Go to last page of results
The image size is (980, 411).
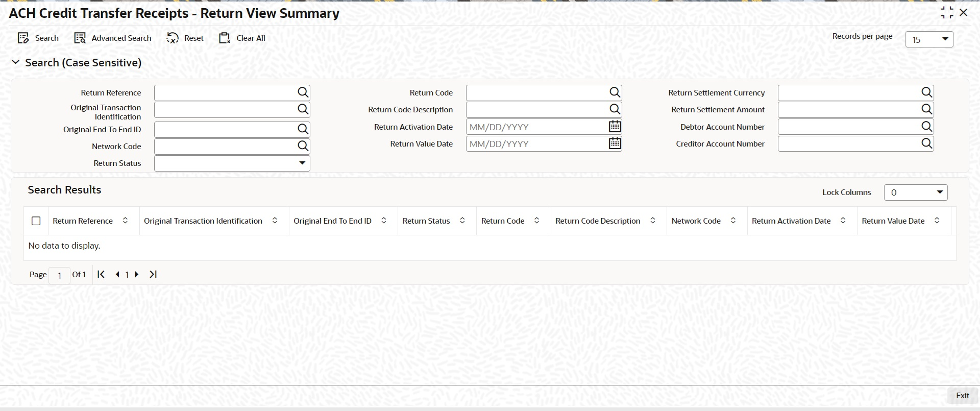(x=153, y=274)
